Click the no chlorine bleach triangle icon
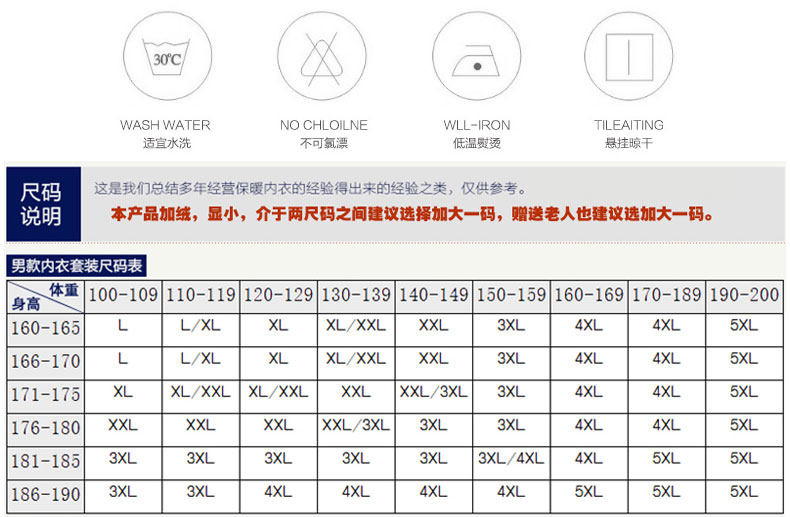This screenshot has height=517, width=790. [322, 56]
